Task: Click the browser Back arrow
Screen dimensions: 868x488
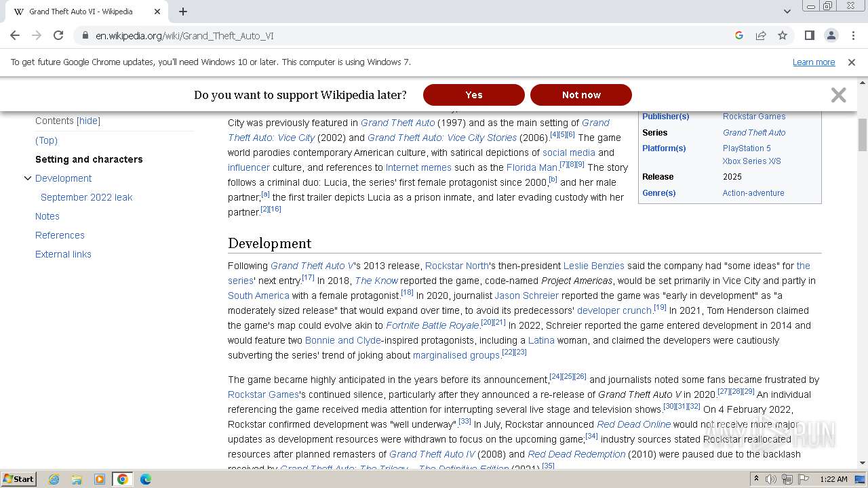Action: pos(15,35)
